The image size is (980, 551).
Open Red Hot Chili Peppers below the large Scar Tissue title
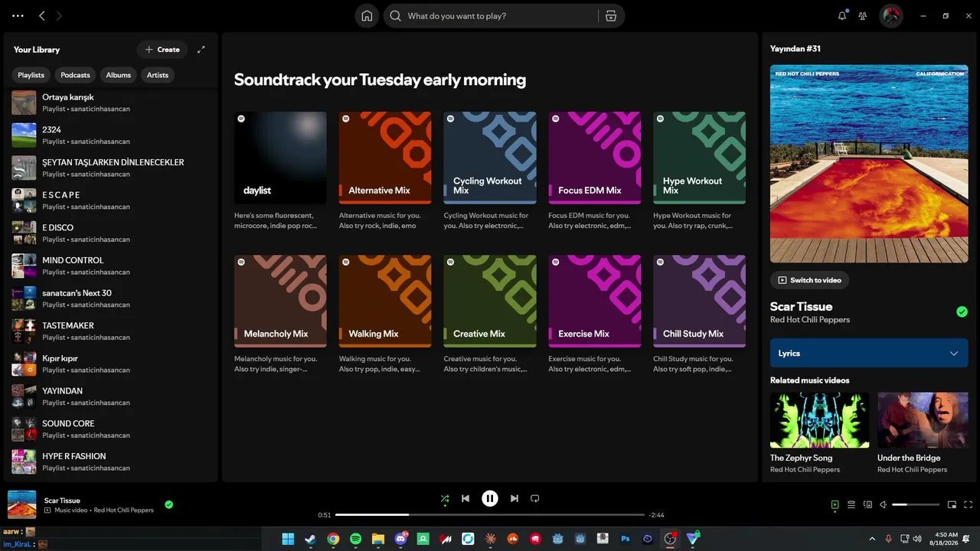[810, 320]
